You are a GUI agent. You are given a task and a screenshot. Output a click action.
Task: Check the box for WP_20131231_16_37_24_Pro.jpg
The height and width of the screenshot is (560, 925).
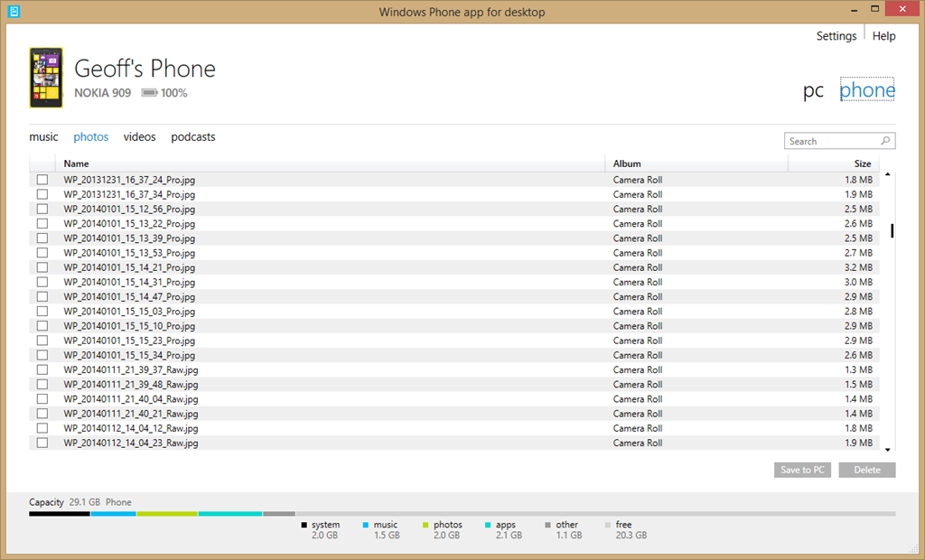(x=42, y=180)
